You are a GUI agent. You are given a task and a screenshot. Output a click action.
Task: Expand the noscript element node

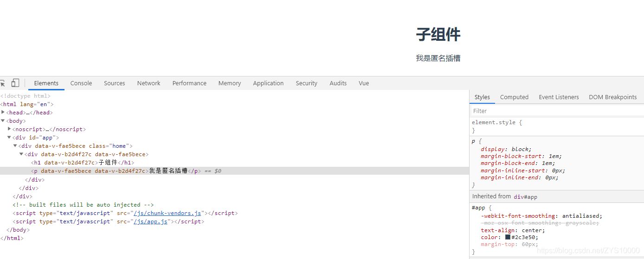click(9, 129)
